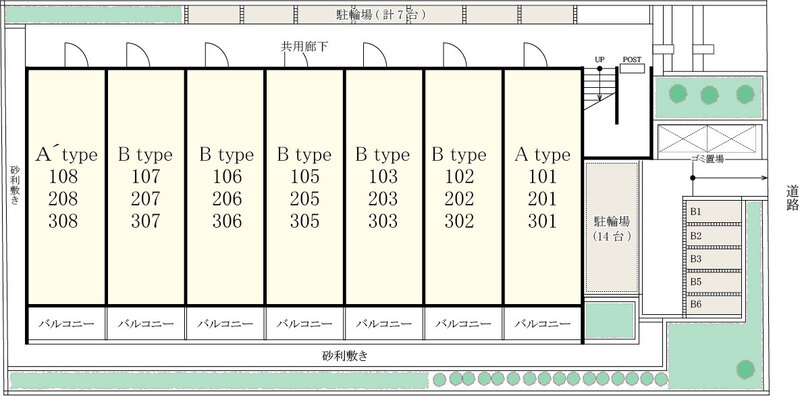Click the door symbol above unit 106
The width and height of the screenshot is (800, 396).
click(217, 55)
